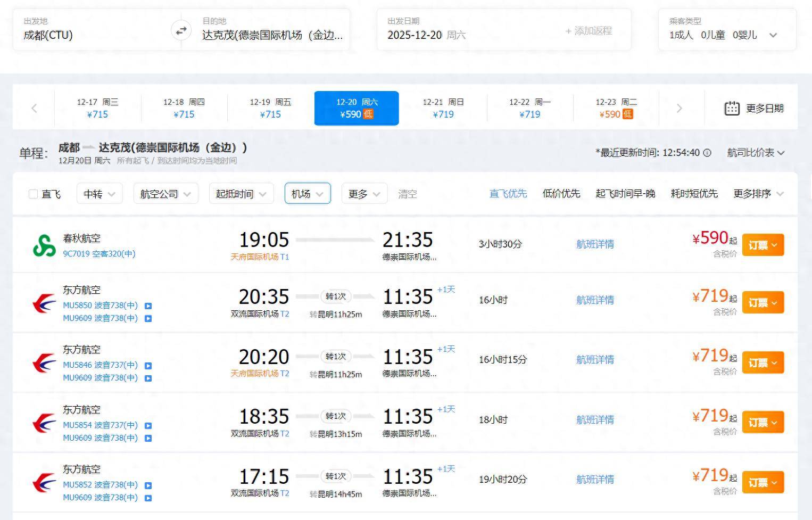
Task: View 航班详情 for the 20:20 flight
Action: pos(595,360)
